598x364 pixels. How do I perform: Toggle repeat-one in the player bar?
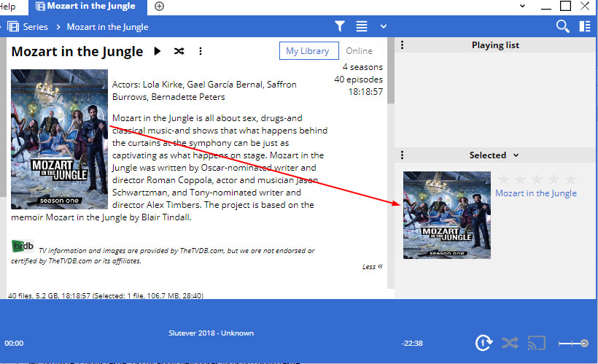[x=483, y=342]
